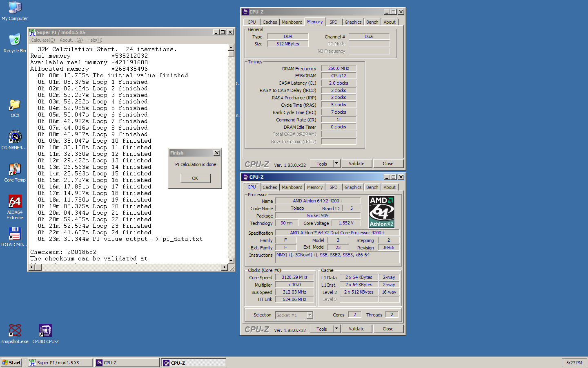
Task: Click Super PI scrollbar up arrow
Action: click(231, 47)
